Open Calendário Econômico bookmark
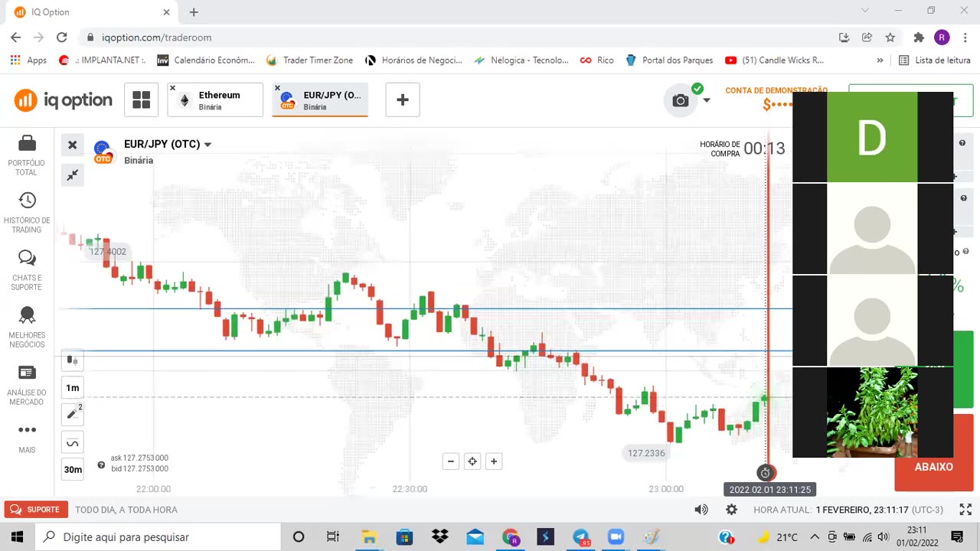Viewport: 980px width, 551px height. point(206,60)
